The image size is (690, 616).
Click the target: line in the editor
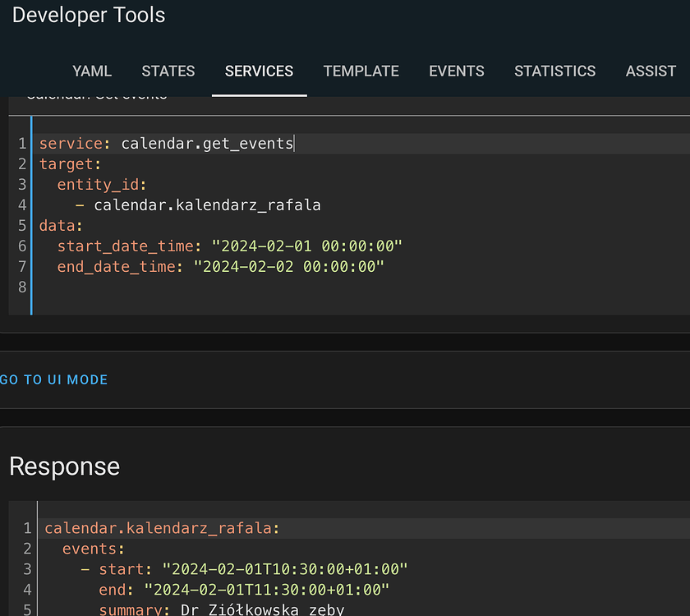pos(70,163)
